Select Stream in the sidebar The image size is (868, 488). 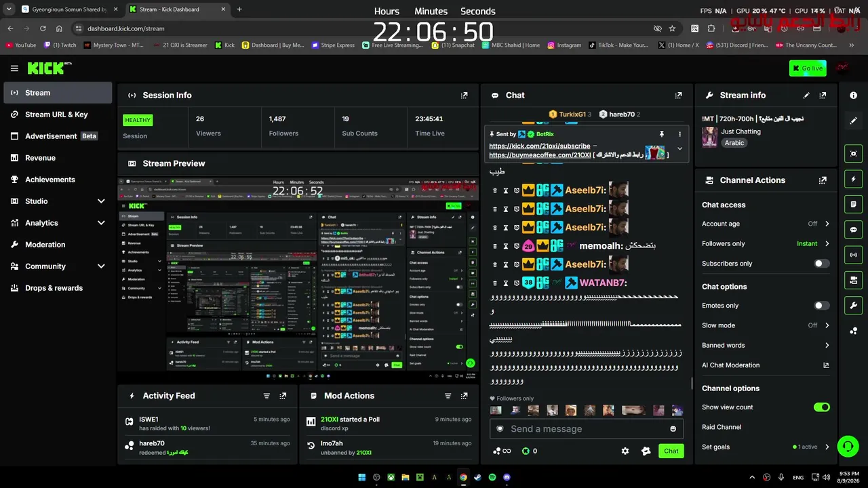pos(58,93)
